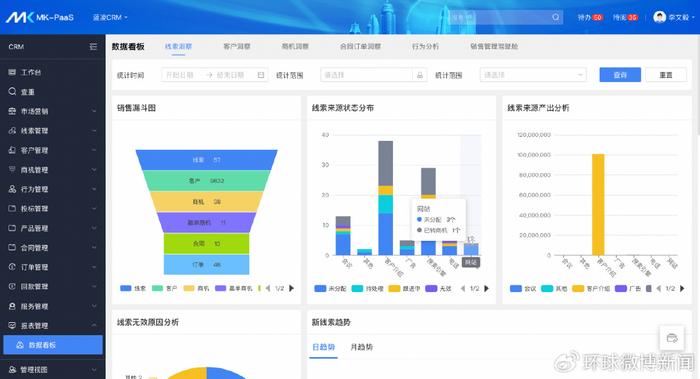Toggle the blue unassigned legend item
The image size is (700, 379).
330,289
